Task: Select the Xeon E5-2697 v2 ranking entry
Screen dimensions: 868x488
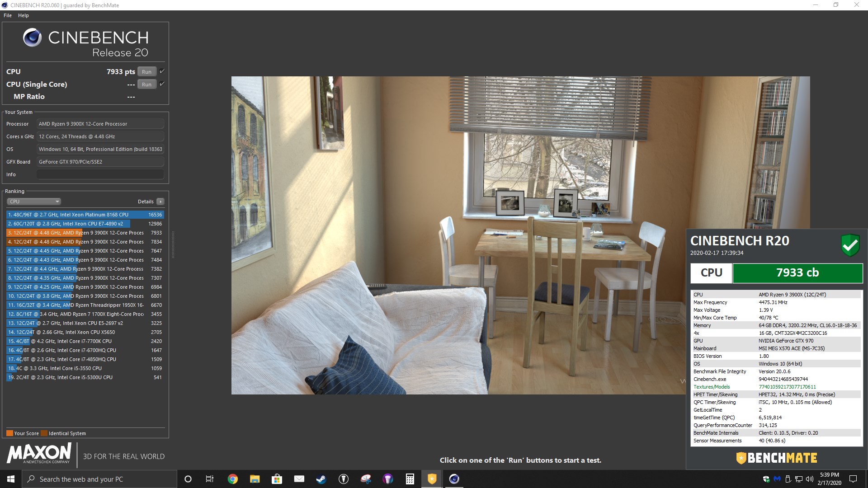Action: [85, 323]
